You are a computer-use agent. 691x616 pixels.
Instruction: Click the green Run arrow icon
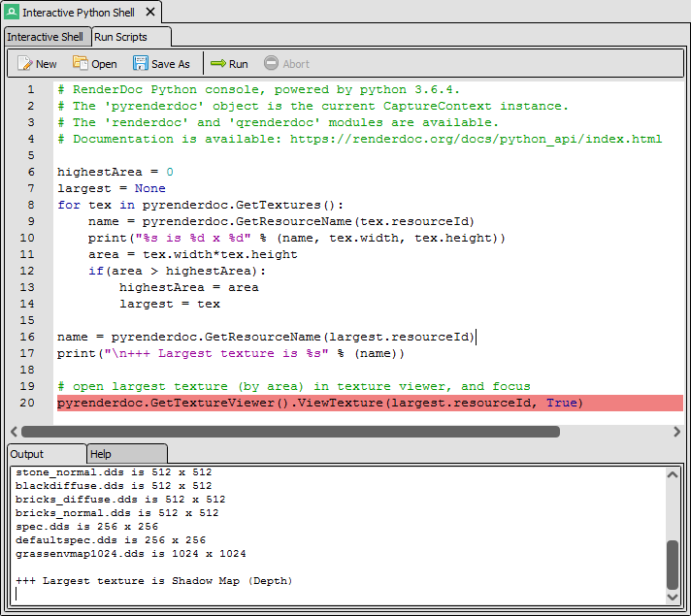click(217, 64)
